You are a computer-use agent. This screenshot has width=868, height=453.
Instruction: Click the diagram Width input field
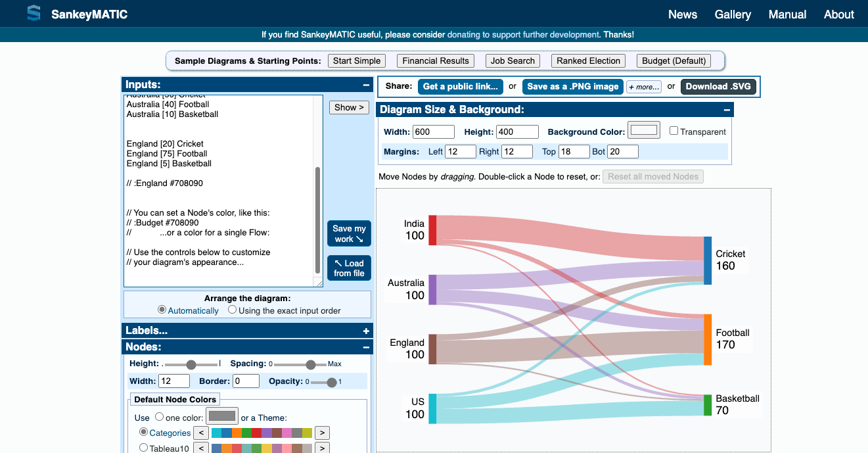(434, 131)
